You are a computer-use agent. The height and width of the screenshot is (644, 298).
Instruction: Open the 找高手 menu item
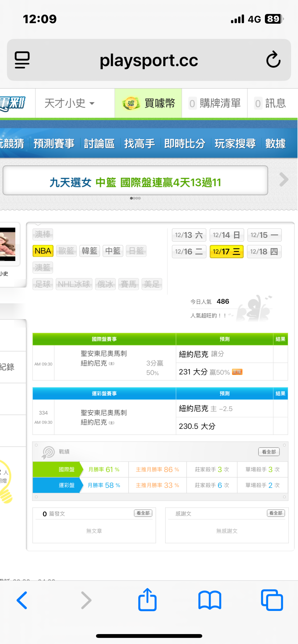(139, 144)
